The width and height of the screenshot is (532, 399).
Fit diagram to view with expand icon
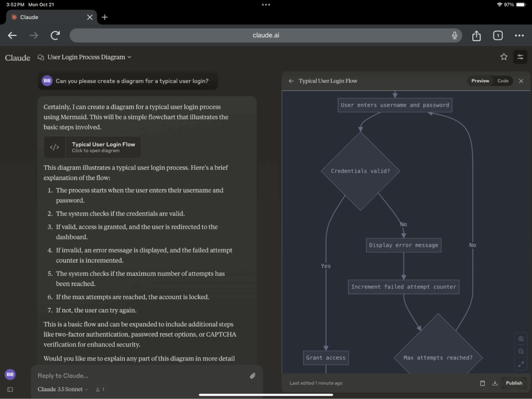click(x=521, y=364)
